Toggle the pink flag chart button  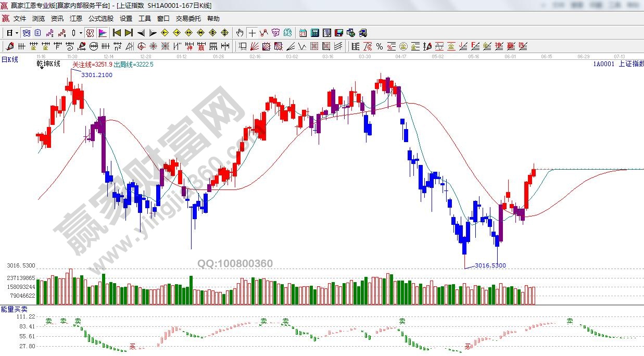coord(103,33)
